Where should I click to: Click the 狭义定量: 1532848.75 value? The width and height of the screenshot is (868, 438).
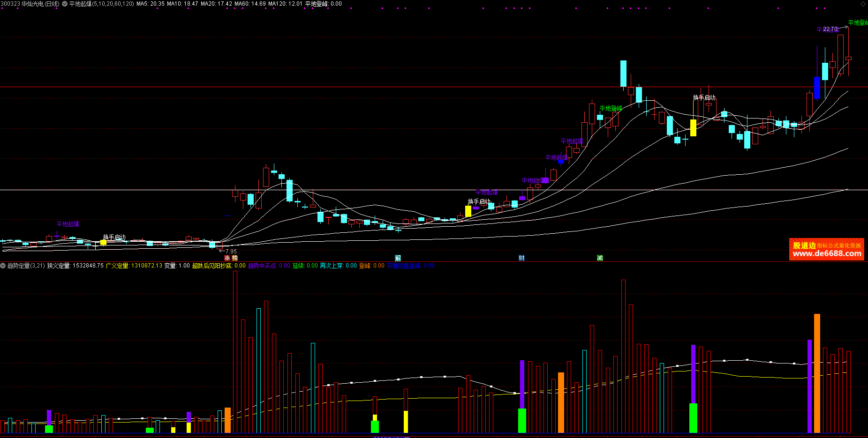pyautogui.click(x=75, y=266)
